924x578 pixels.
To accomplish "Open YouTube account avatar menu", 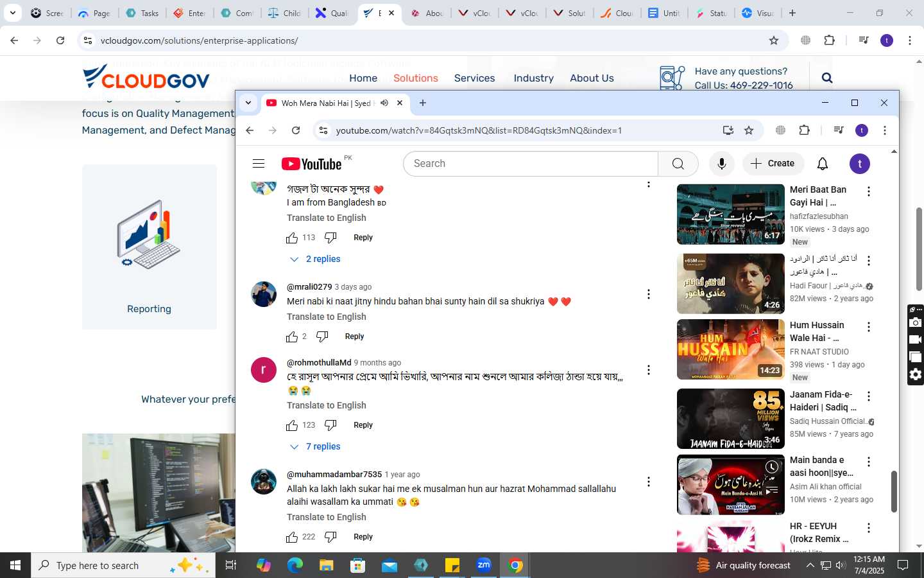I will [x=860, y=164].
